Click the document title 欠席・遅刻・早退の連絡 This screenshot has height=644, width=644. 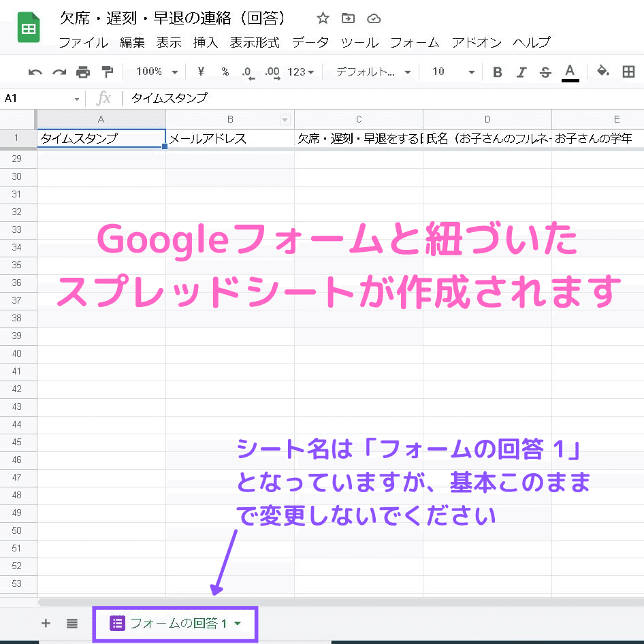172,18
